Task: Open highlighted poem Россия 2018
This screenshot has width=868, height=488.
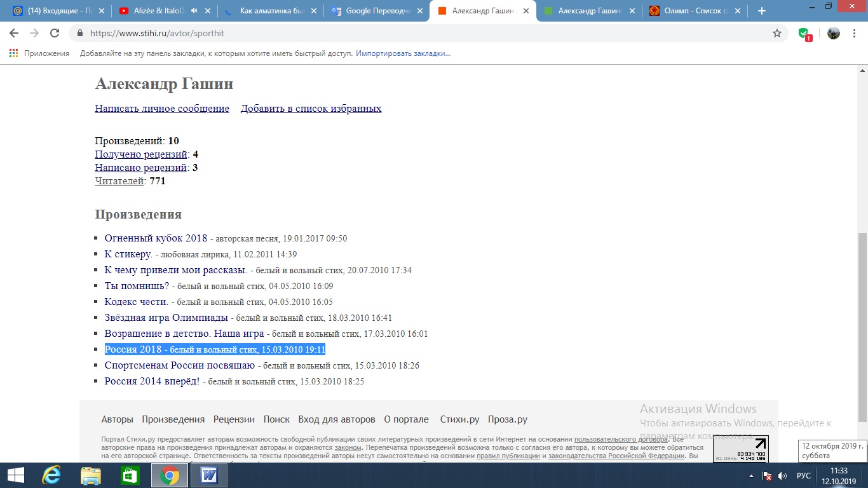Action: click(133, 349)
